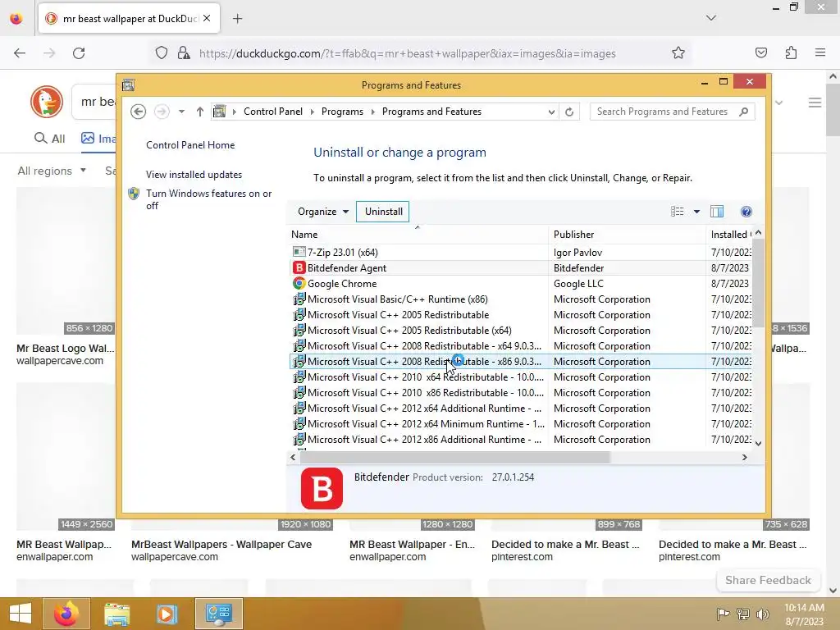Open Turn Windows features on or off

click(209, 199)
